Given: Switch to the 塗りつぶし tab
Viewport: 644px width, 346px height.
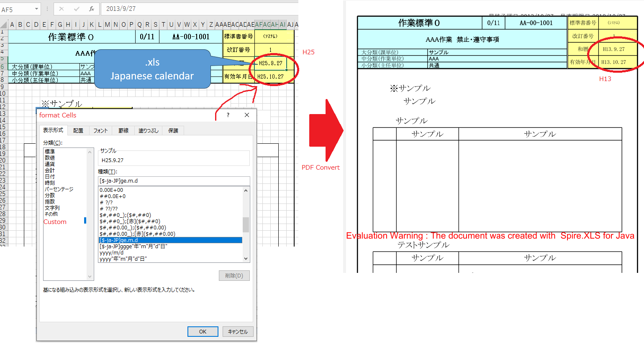Looking at the screenshot, I should click(x=149, y=131).
